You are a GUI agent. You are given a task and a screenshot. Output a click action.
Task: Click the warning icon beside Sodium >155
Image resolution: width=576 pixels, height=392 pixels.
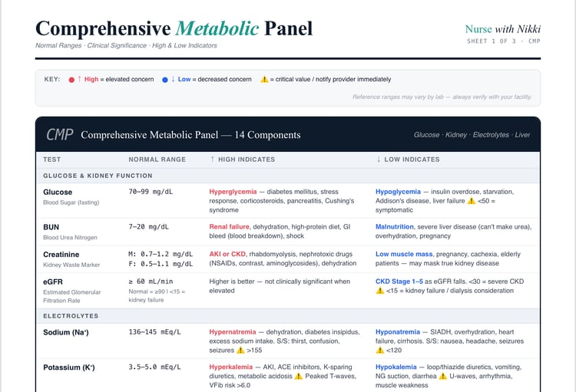point(240,350)
